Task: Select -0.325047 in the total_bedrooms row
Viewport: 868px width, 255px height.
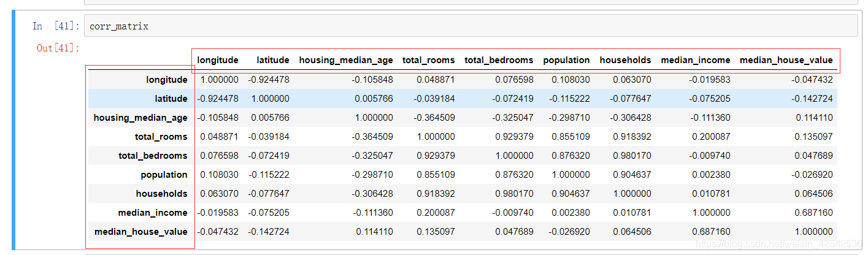Action: tap(372, 156)
